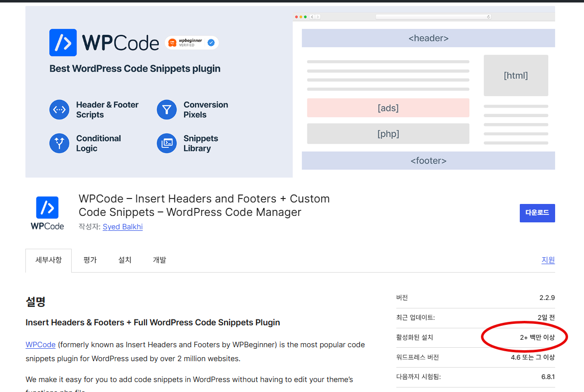Open the Syed Balkhi author link

tap(122, 227)
